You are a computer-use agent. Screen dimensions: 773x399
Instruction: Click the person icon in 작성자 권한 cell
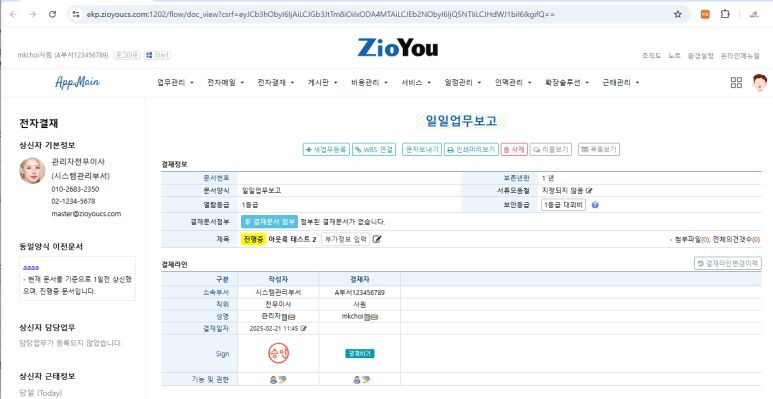coord(273,380)
